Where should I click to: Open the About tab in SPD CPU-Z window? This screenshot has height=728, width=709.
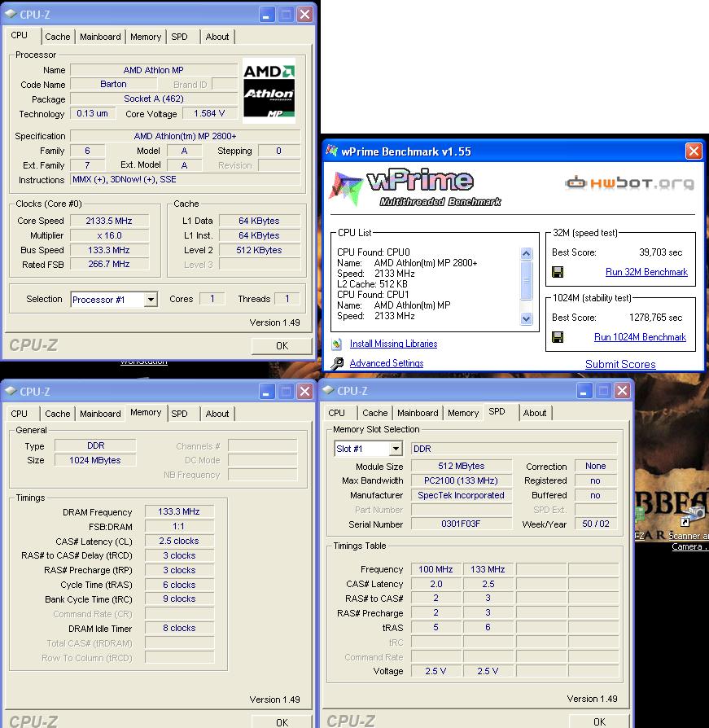point(535,413)
